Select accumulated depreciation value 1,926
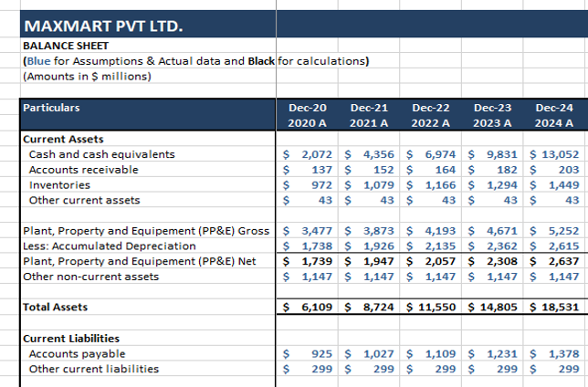The width and height of the screenshot is (588, 387). [379, 246]
